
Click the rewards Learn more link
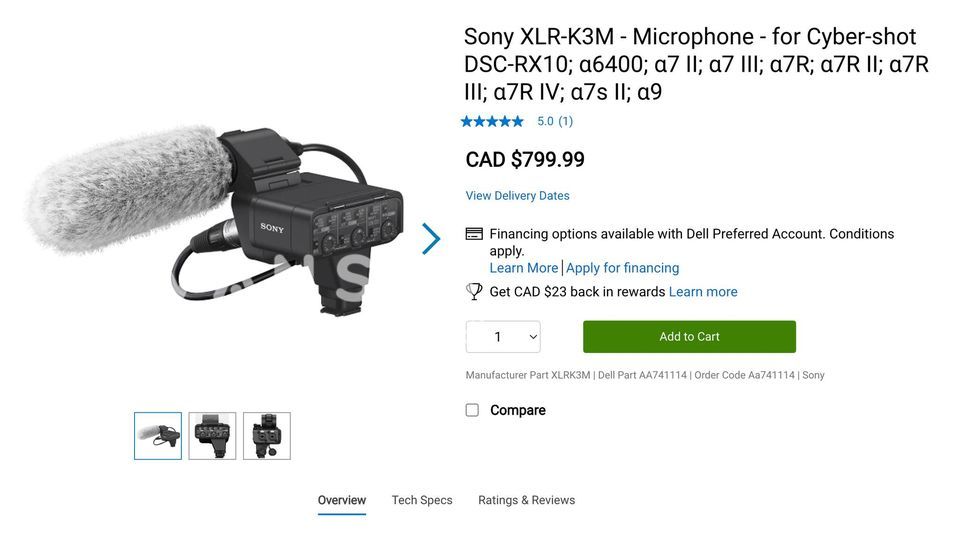(x=703, y=292)
